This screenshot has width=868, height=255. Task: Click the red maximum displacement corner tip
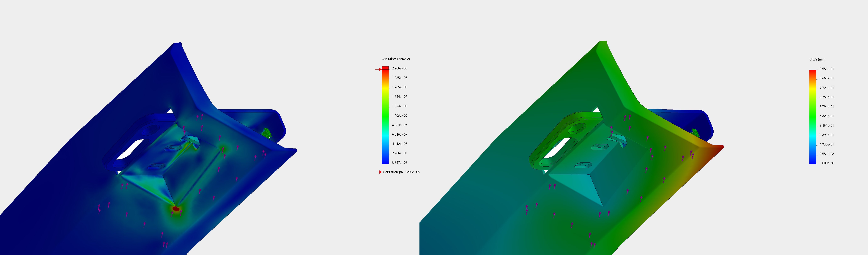[x=720, y=147]
